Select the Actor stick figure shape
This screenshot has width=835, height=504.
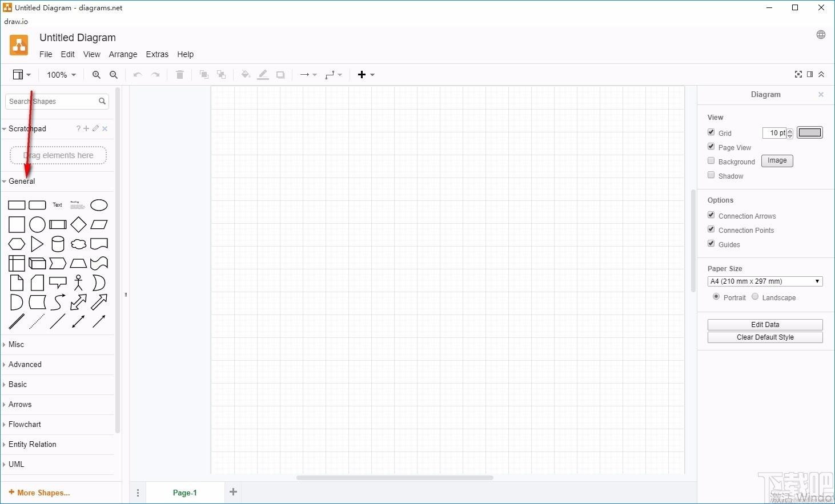(x=78, y=283)
